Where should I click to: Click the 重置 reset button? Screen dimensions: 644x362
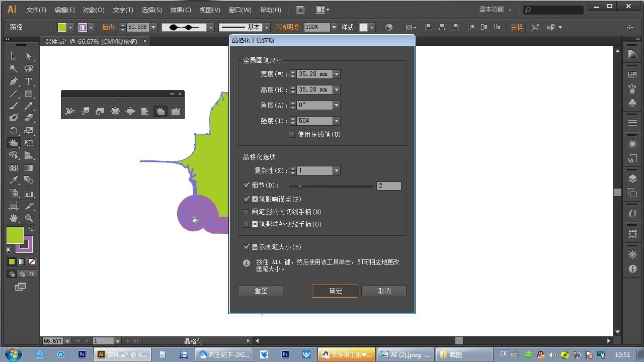coord(261,291)
